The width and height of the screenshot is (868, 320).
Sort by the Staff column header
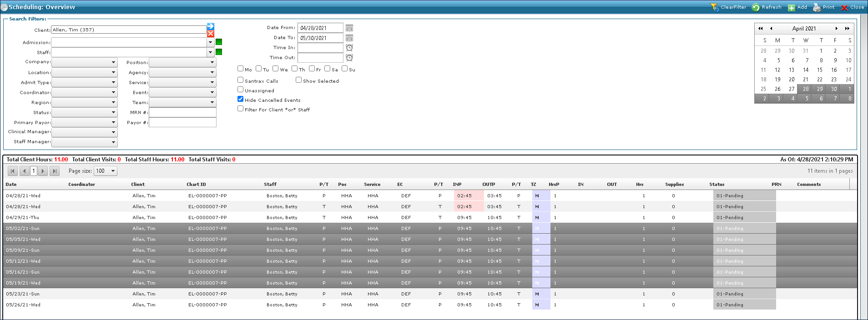pyautogui.click(x=270, y=185)
